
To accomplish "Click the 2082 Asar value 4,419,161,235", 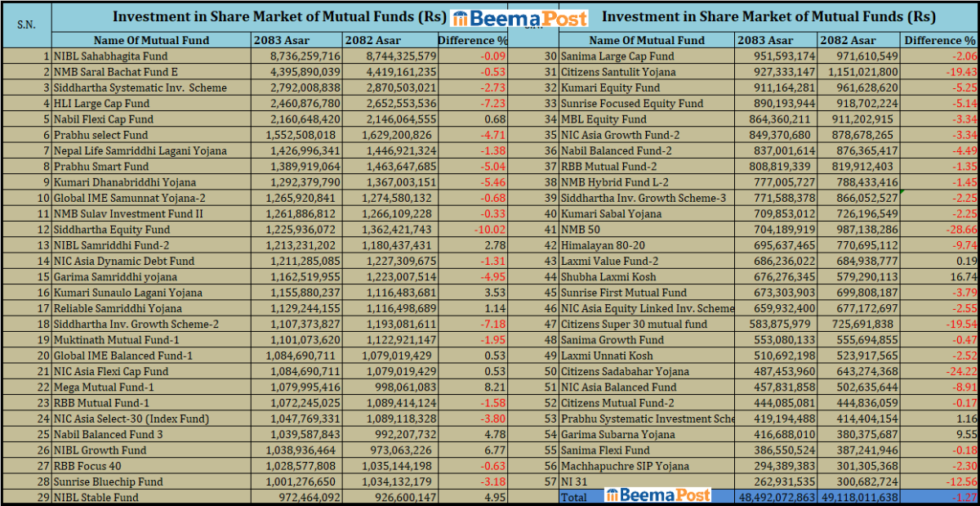I will (x=390, y=72).
